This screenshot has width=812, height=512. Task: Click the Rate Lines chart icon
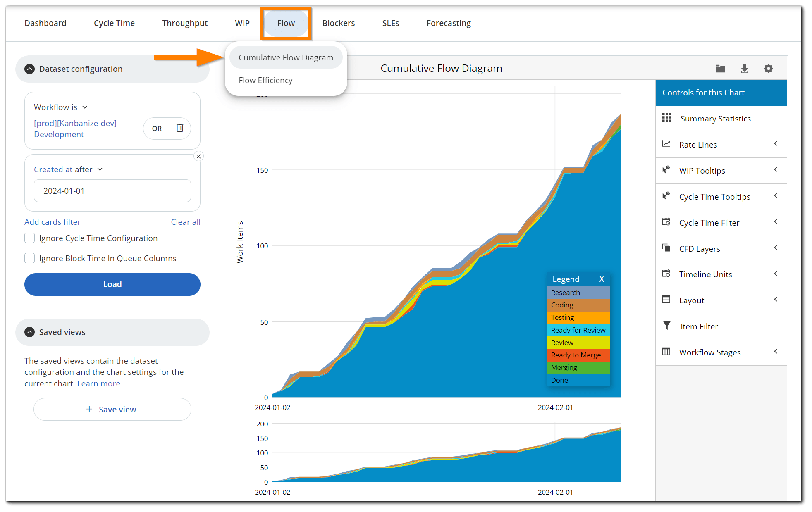point(666,144)
